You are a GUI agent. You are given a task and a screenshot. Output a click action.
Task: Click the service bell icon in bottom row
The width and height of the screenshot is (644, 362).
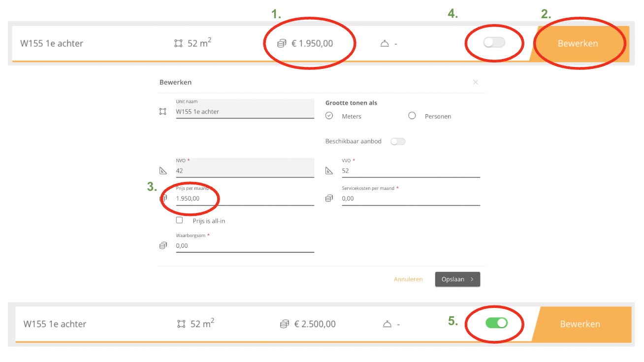point(387,324)
